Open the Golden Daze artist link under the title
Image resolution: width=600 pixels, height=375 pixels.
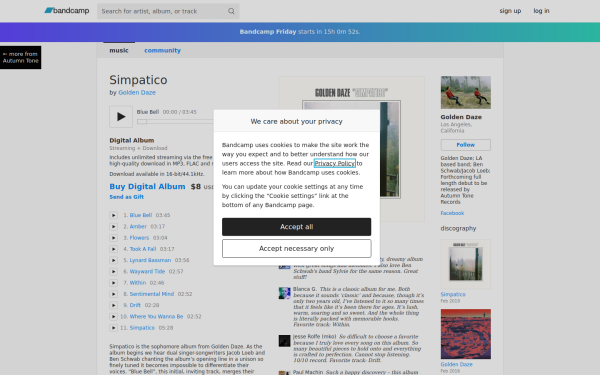click(137, 93)
